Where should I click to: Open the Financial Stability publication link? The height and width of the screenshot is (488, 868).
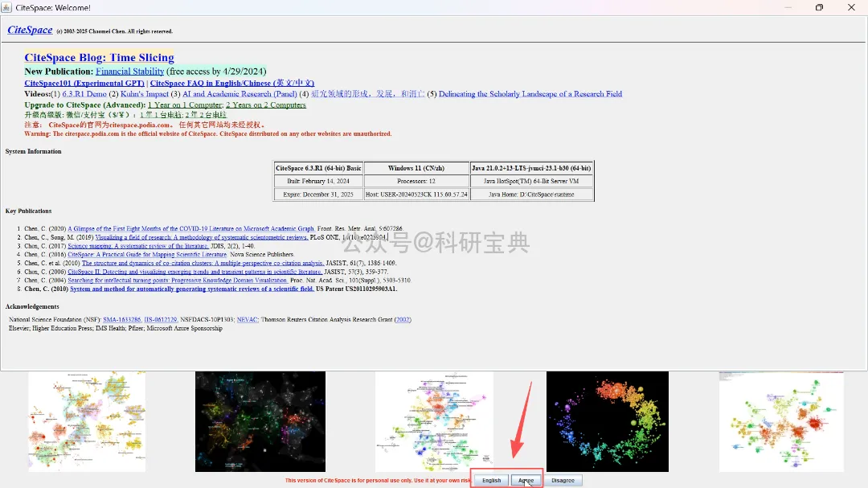point(130,72)
